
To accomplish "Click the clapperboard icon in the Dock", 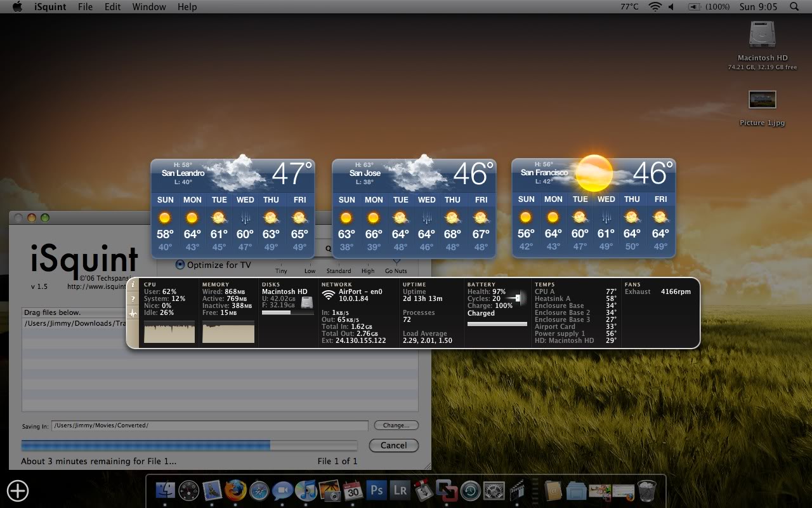I will click(x=517, y=491).
